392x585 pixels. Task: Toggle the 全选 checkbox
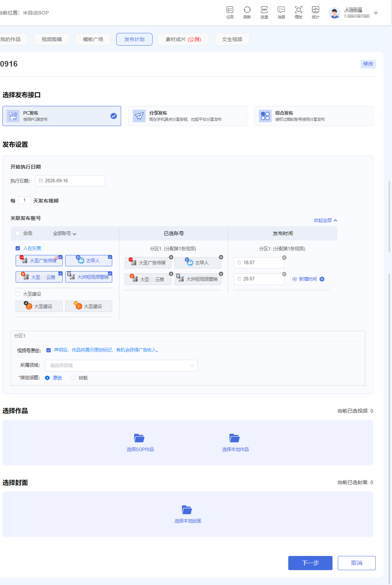(x=18, y=233)
